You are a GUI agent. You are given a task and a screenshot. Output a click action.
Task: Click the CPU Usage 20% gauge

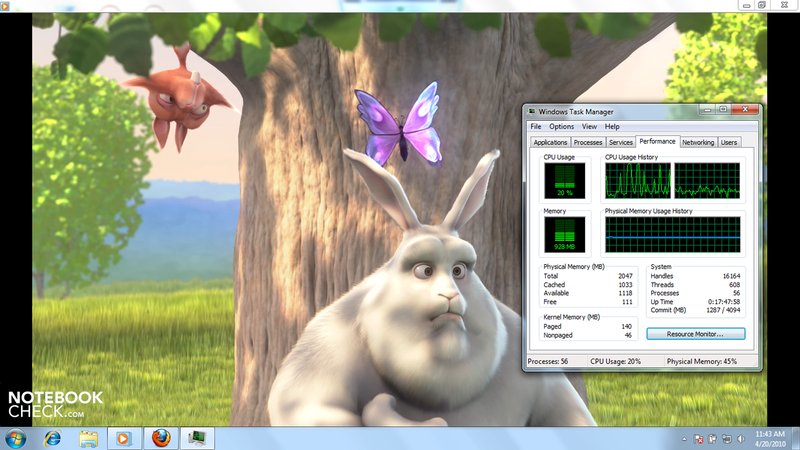click(x=564, y=181)
